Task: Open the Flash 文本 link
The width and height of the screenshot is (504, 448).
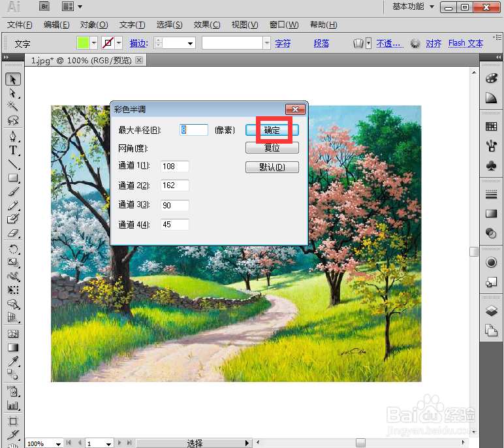Action: pos(465,43)
